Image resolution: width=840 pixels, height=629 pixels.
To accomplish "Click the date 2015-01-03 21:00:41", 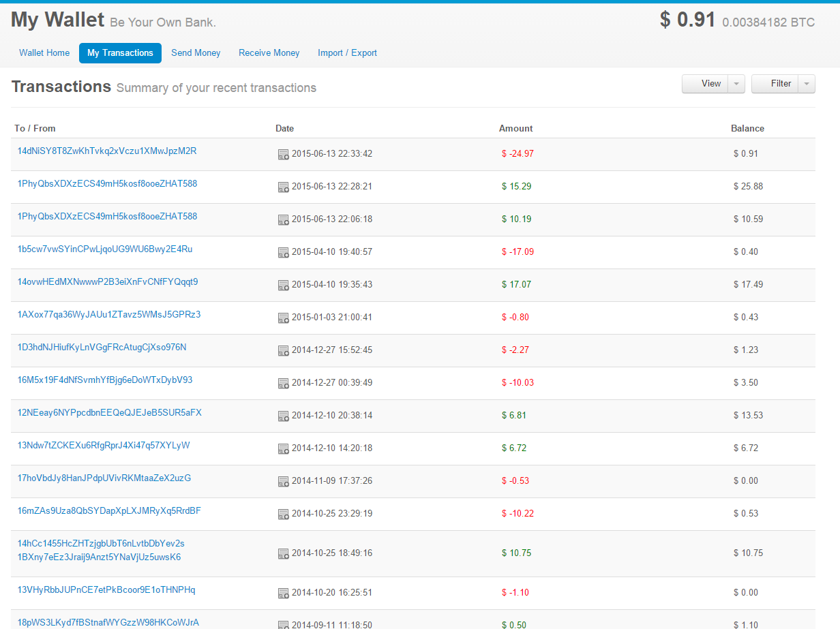I will pyautogui.click(x=332, y=317).
